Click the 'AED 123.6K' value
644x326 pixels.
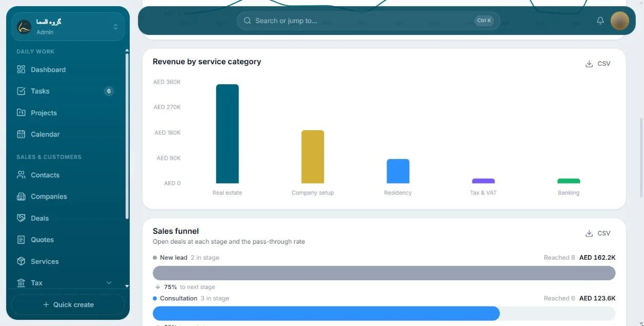point(597,298)
